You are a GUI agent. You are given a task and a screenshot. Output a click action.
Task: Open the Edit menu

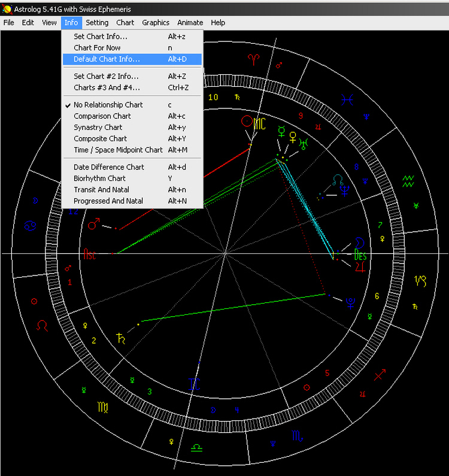click(x=28, y=23)
